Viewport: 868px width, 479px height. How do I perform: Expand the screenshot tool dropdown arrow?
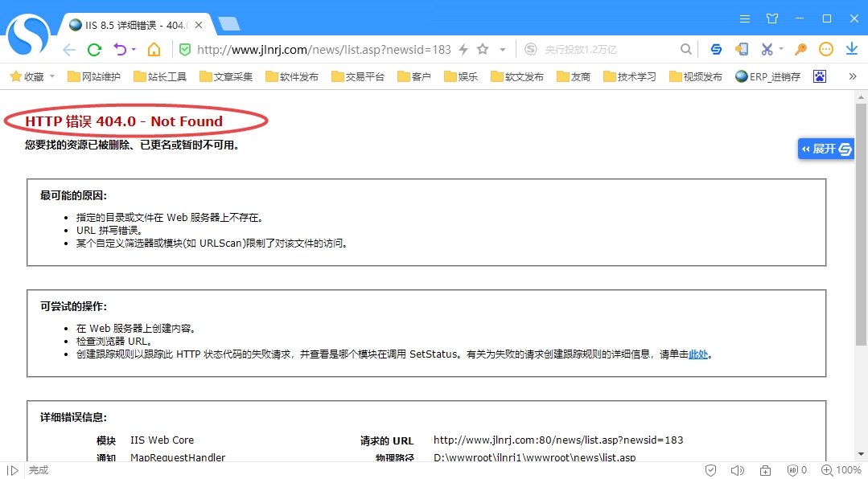click(x=781, y=49)
